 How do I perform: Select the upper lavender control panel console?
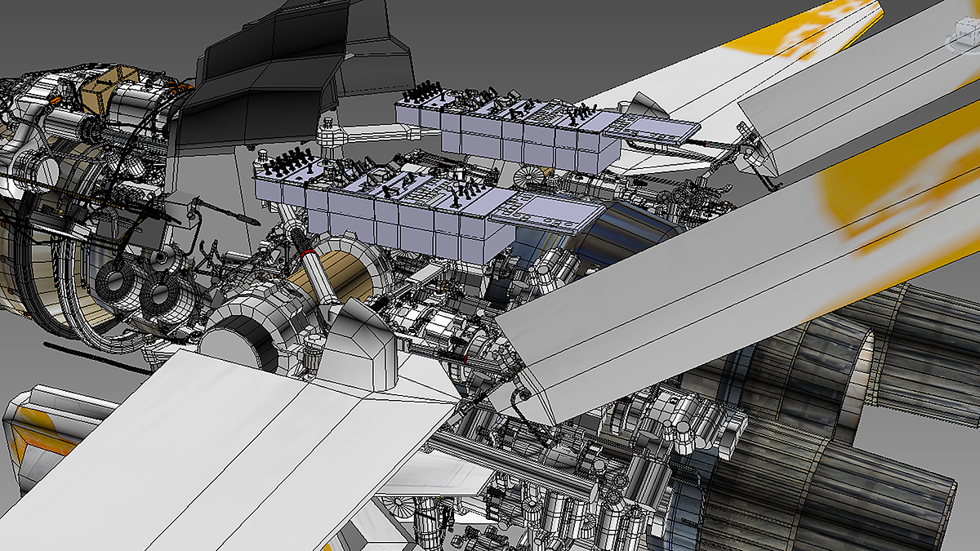(x=547, y=131)
